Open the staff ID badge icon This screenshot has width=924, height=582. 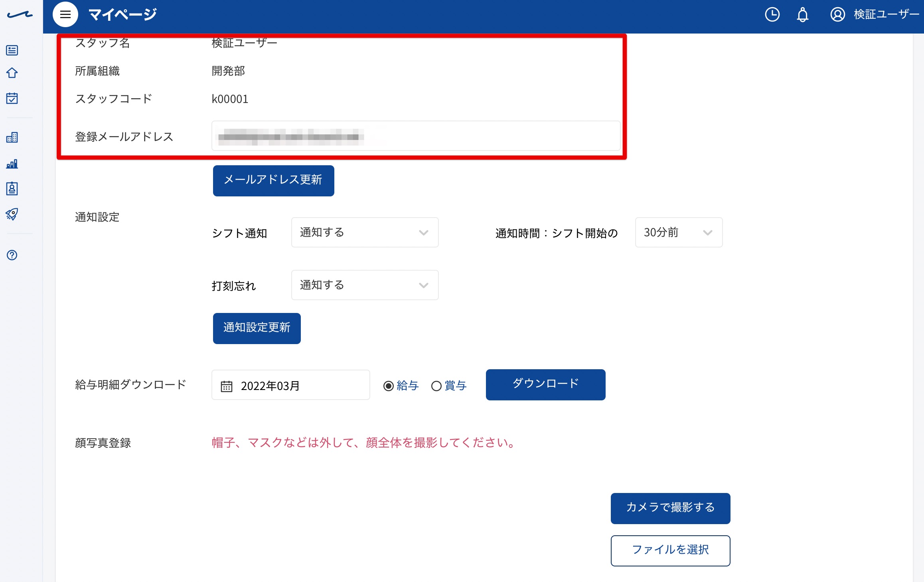coord(12,188)
